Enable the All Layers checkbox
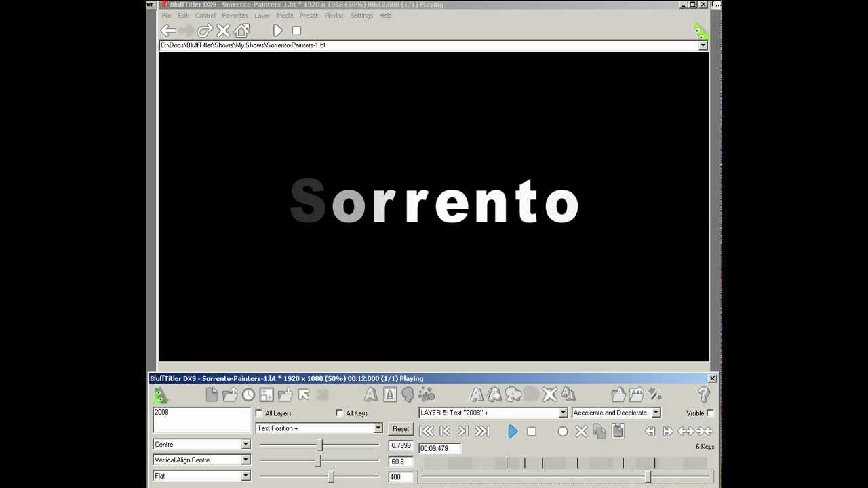This screenshot has width=868, height=488. coord(259,413)
